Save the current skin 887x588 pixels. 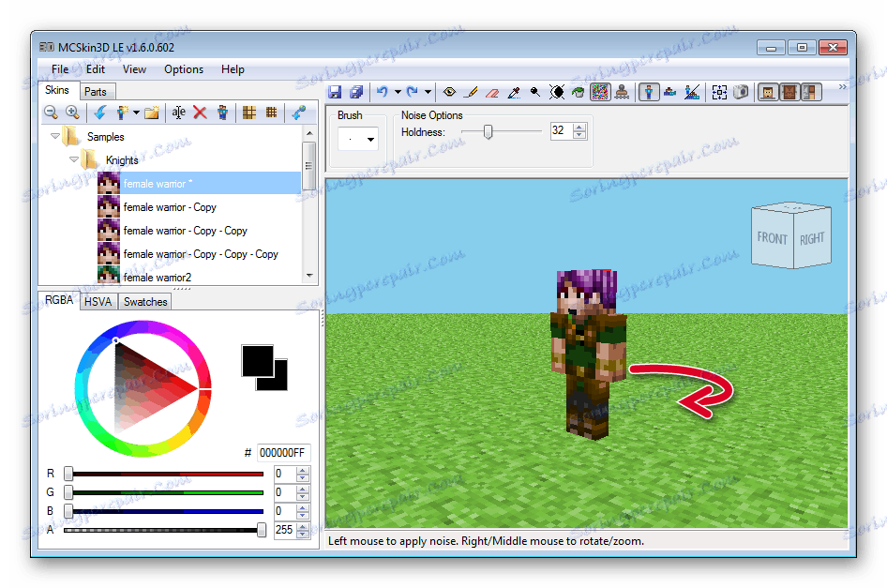click(335, 91)
